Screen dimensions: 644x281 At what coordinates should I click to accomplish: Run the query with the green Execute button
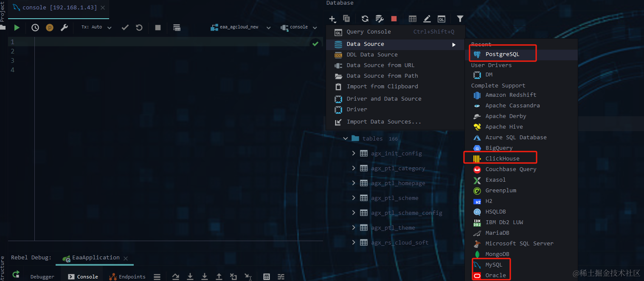click(x=17, y=28)
